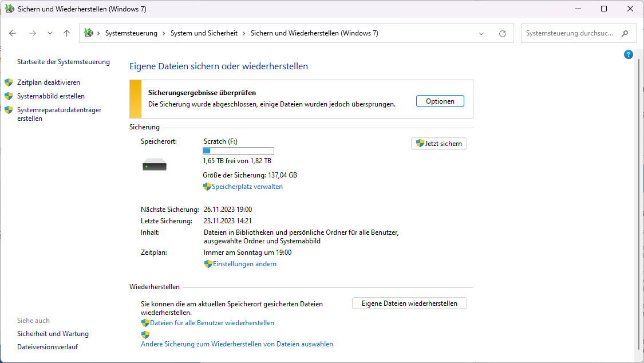Select Systemsteuerung in the breadcrumb

[131, 33]
